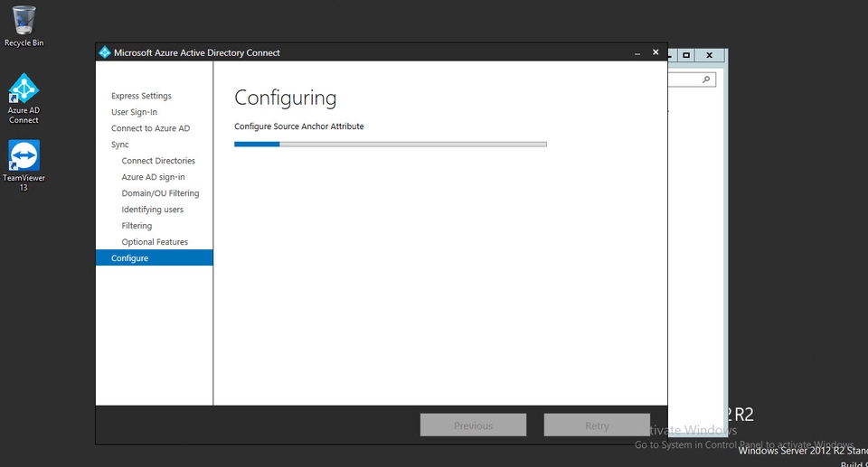Viewport: 868px width, 467px height.
Task: Minimize the Azure AD Connect window
Action: pyautogui.click(x=637, y=53)
